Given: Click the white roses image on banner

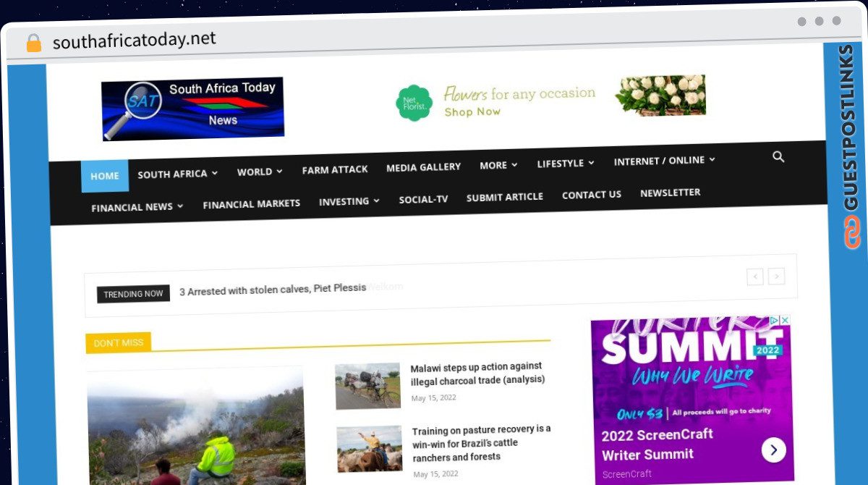Looking at the screenshot, I should coord(660,95).
